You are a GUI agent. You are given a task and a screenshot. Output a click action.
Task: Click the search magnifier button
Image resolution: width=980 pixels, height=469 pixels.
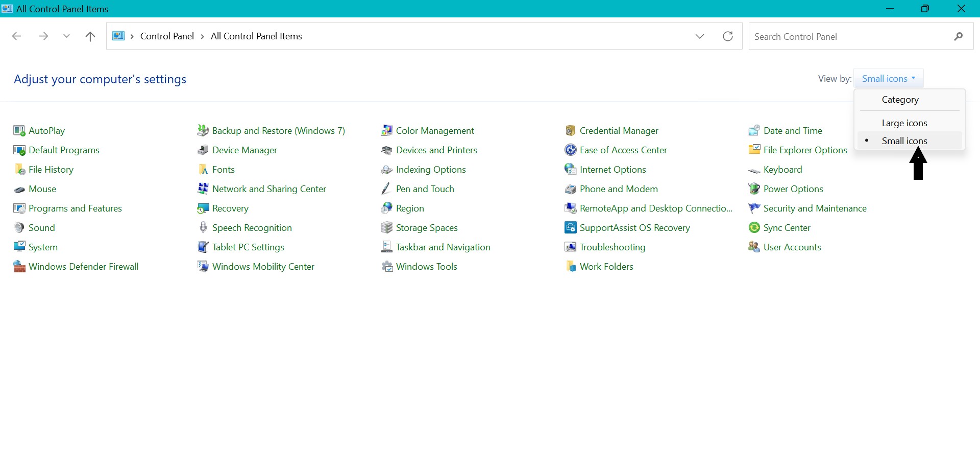(959, 36)
